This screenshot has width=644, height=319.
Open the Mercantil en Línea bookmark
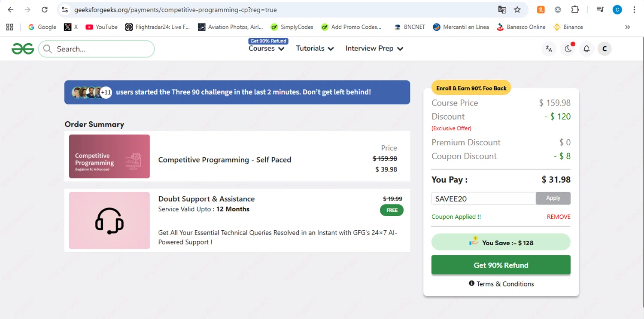click(461, 27)
